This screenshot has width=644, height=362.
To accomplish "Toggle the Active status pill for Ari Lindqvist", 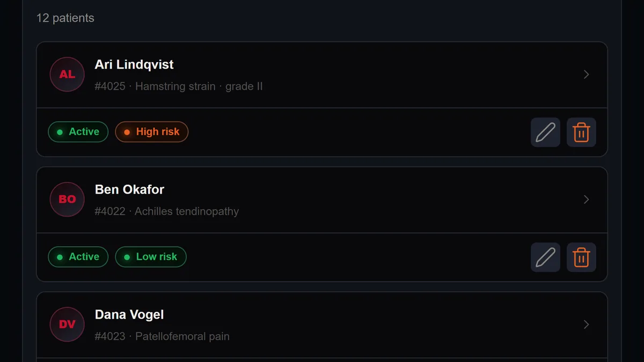I will 78,132.
